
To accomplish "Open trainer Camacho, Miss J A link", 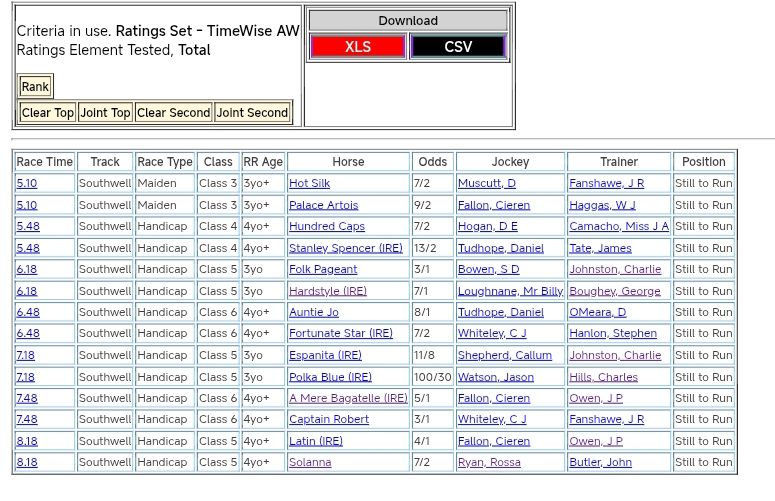I will (x=618, y=227).
